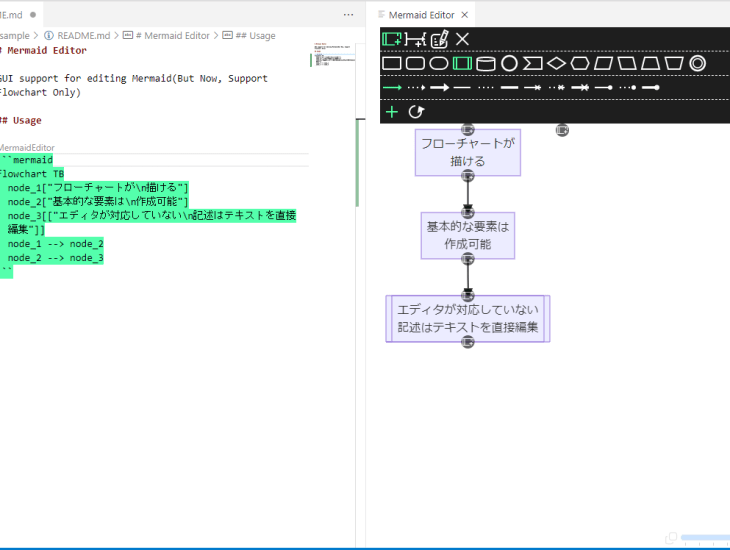Select the add node tool

click(391, 39)
